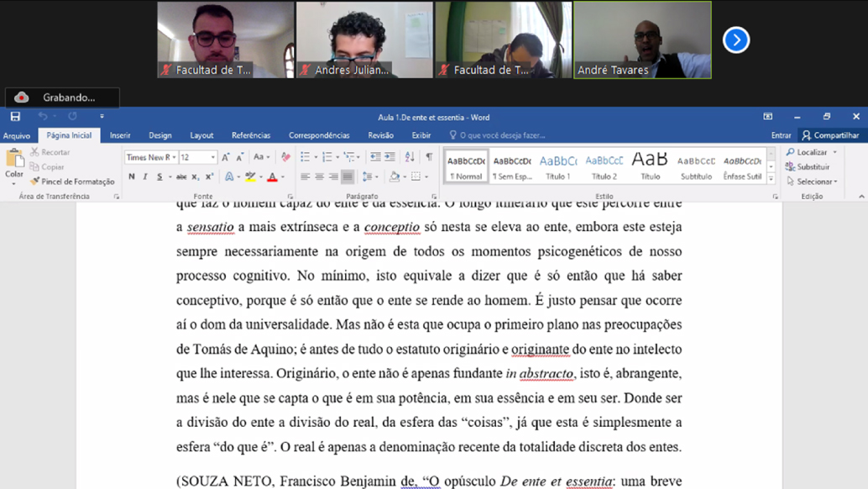
Task: Click the increase font size icon
Action: tap(226, 157)
